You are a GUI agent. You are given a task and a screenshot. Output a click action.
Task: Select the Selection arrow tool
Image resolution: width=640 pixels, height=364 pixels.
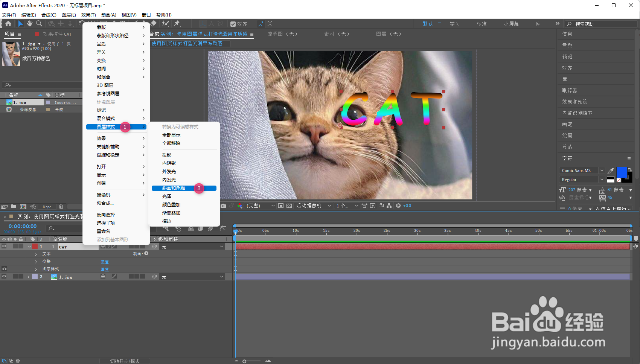(x=20, y=24)
